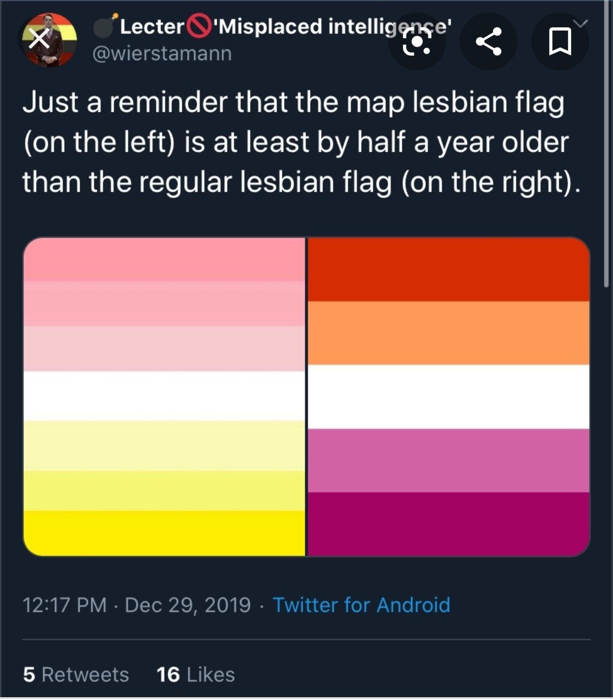Close the image viewer with X icon
The image size is (613, 700).
point(39,40)
